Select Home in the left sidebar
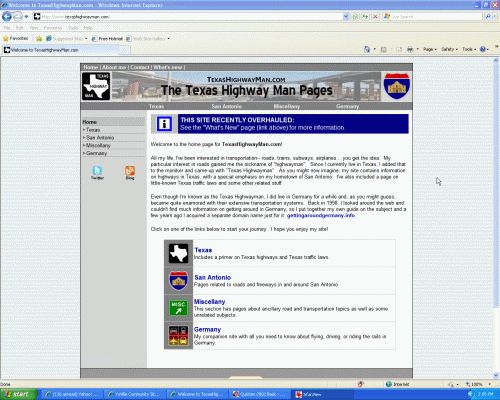Image resolution: width=500 pixels, height=400 pixels. (x=113, y=122)
